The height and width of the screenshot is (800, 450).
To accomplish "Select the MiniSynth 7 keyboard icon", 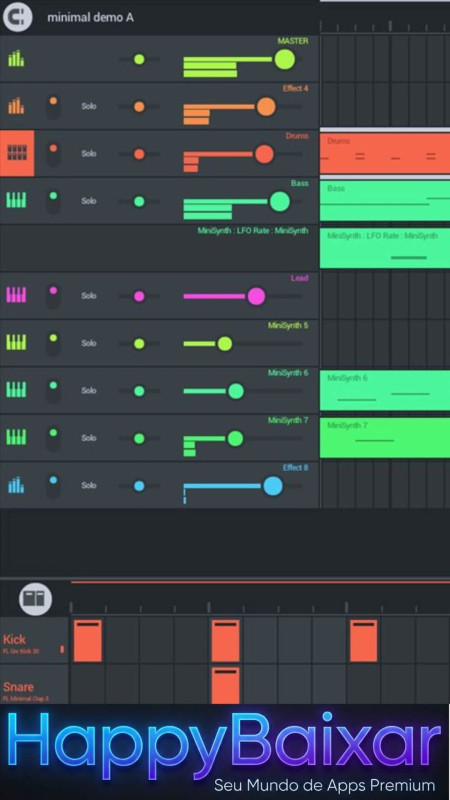I will [x=16, y=438].
